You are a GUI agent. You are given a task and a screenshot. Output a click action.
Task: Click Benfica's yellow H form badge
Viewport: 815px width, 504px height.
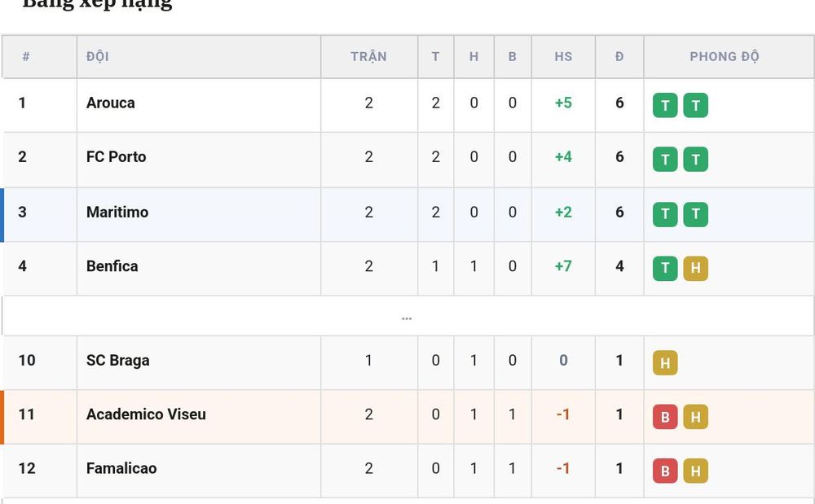695,268
